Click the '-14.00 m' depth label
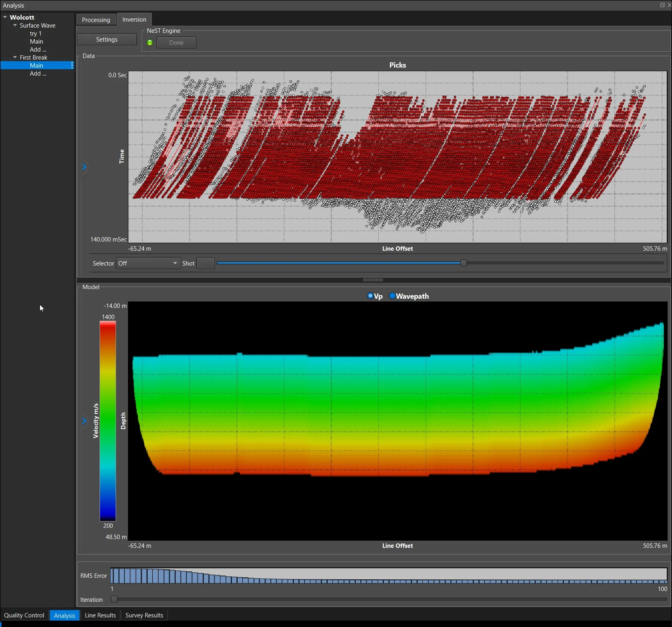 point(115,306)
